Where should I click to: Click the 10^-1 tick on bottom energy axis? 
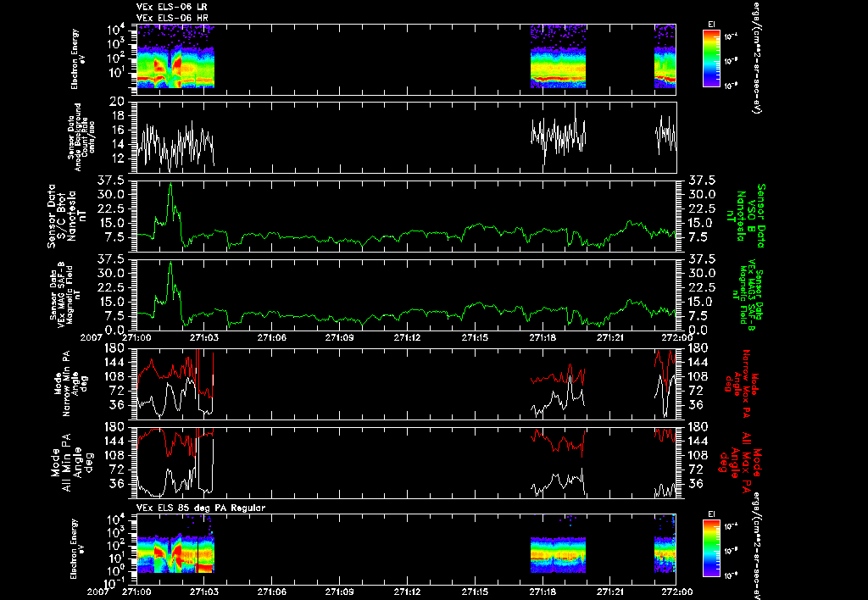point(114,582)
